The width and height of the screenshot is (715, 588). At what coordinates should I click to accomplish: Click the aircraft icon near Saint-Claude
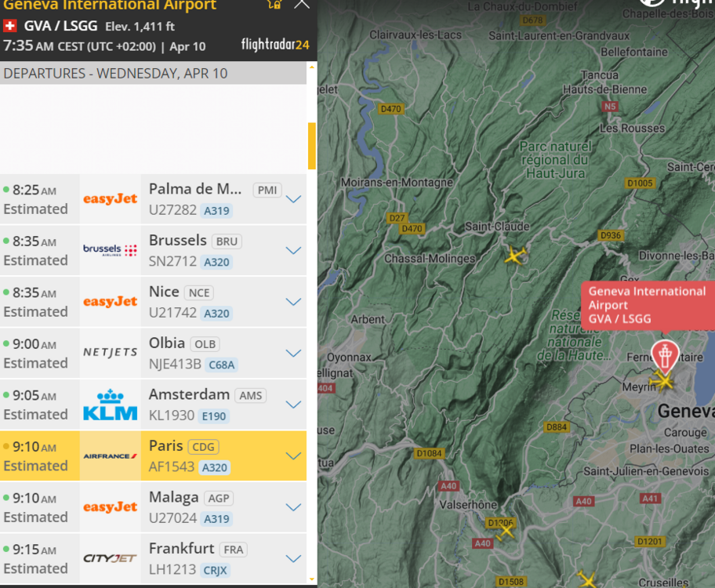tap(514, 256)
